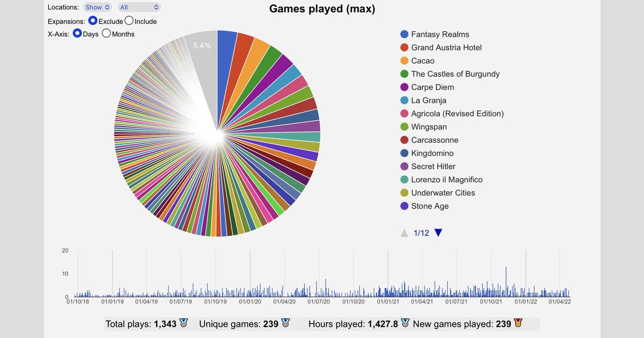The height and width of the screenshot is (338, 644).
Task: Click the Stone Age legend label
Action: tap(430, 206)
